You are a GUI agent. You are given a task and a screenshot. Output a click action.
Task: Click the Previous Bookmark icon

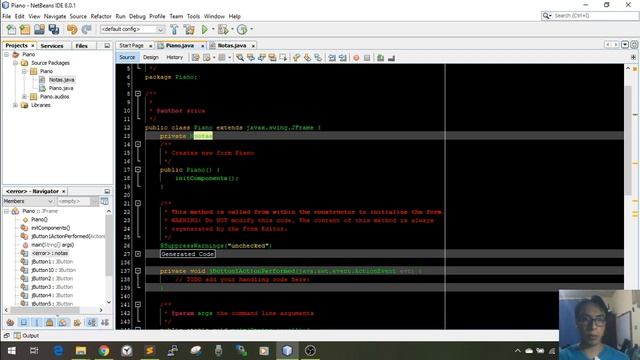point(296,58)
